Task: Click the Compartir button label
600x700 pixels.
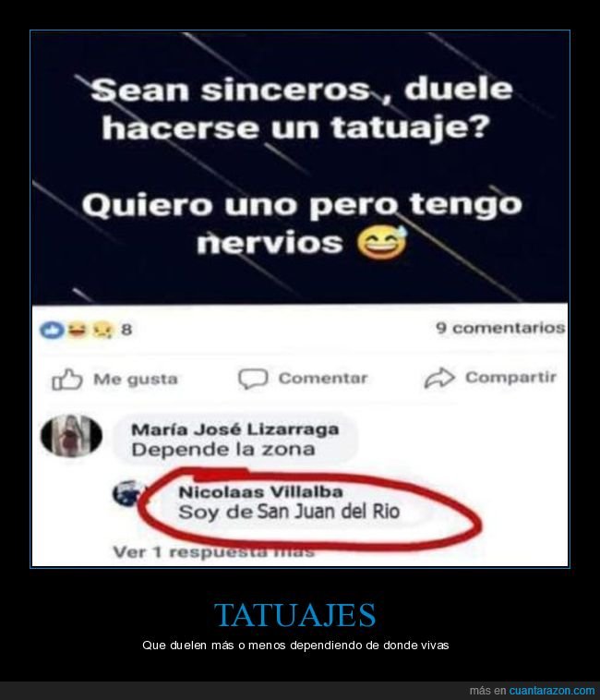Action: pyautogui.click(x=510, y=378)
